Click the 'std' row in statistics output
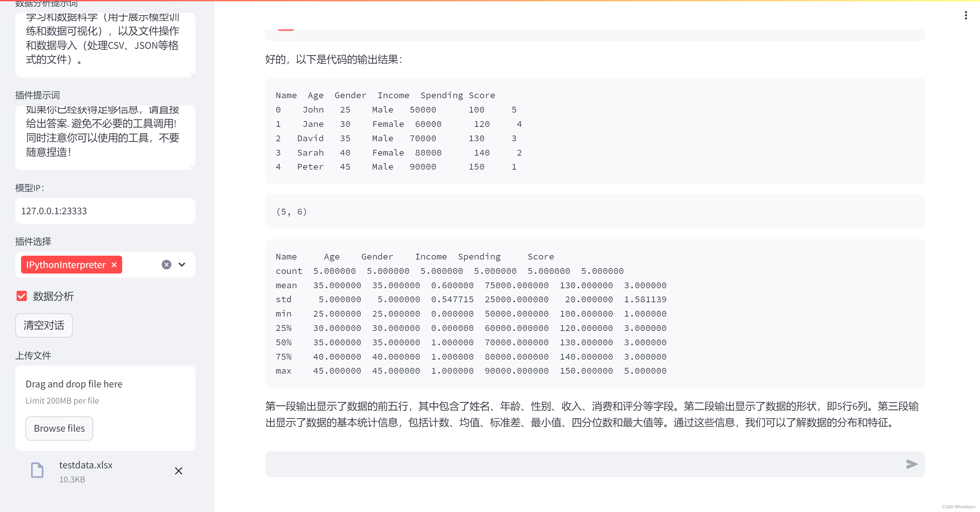The image size is (980, 512). coord(471,299)
